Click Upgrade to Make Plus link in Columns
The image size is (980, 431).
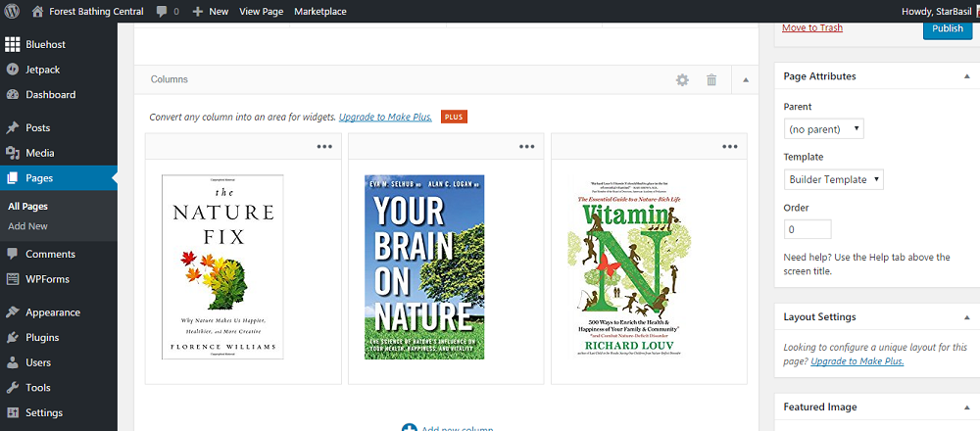click(x=385, y=117)
